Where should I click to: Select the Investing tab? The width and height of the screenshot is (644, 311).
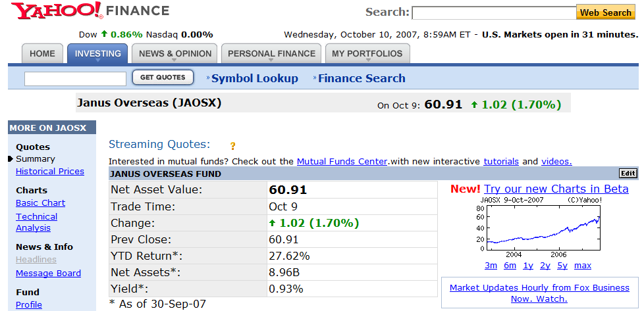[97, 53]
